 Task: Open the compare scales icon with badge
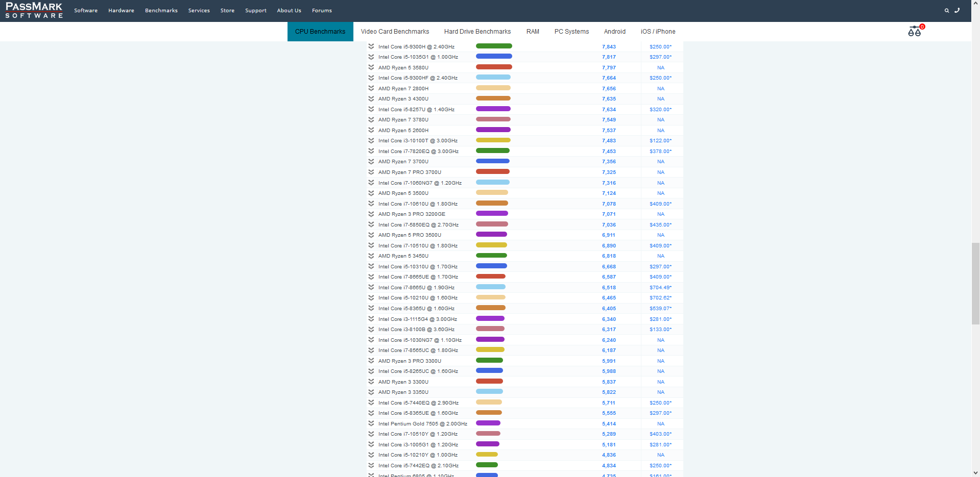pos(915,32)
